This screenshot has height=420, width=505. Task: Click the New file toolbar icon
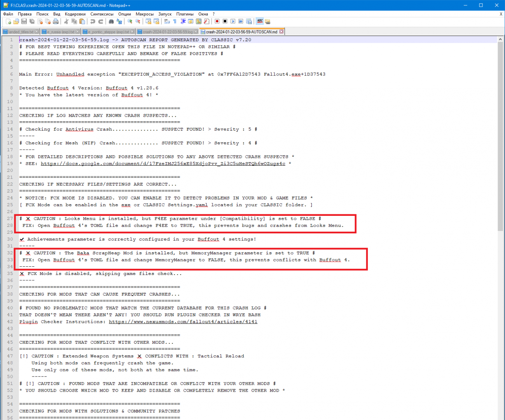(8, 21)
